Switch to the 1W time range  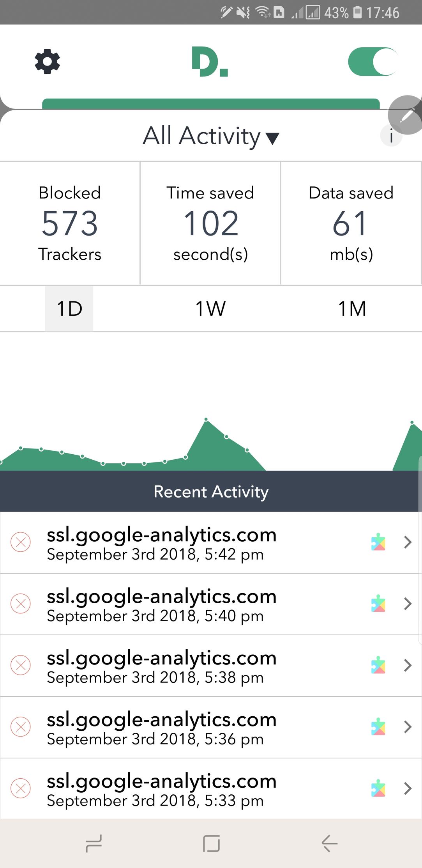click(x=210, y=309)
